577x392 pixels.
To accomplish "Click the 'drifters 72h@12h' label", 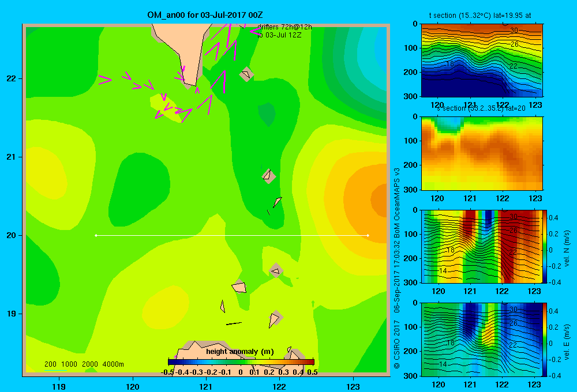I will coord(284,27).
